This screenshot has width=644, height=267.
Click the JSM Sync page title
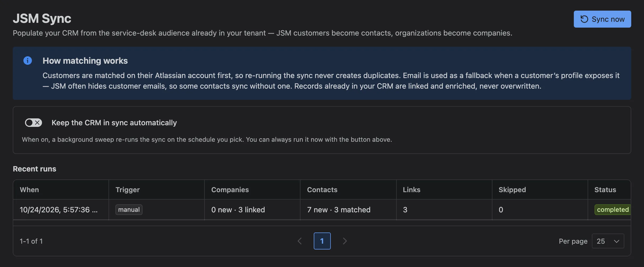tap(42, 19)
